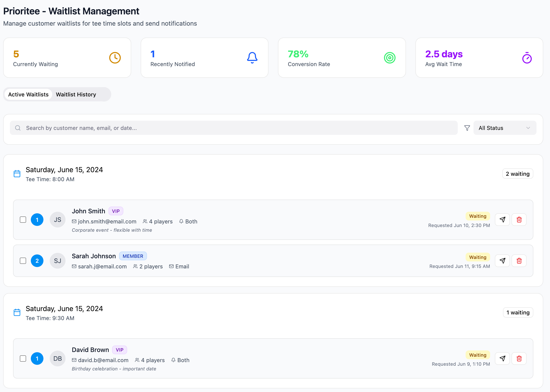Click calendar icon for 9:30 AM tee time
Viewport: 550px width, 392px height.
click(17, 312)
